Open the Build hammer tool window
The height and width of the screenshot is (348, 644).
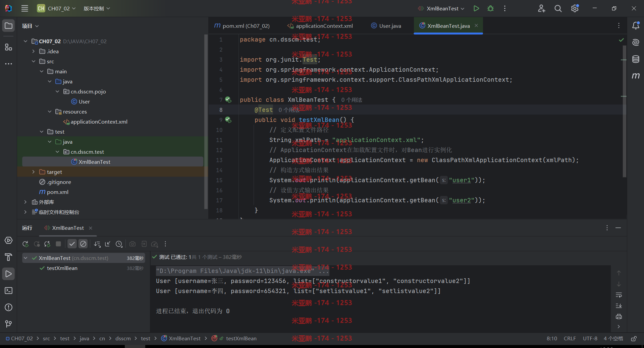pyautogui.click(x=9, y=257)
